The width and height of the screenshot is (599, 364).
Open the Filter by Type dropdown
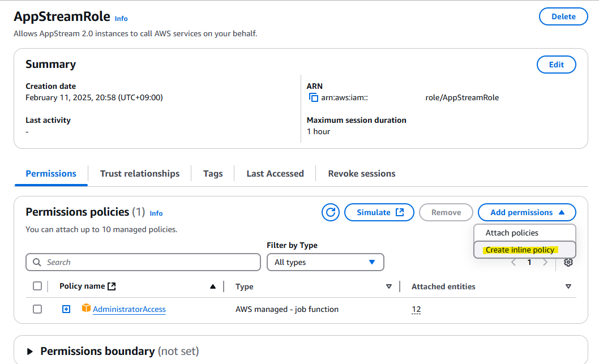[325, 262]
